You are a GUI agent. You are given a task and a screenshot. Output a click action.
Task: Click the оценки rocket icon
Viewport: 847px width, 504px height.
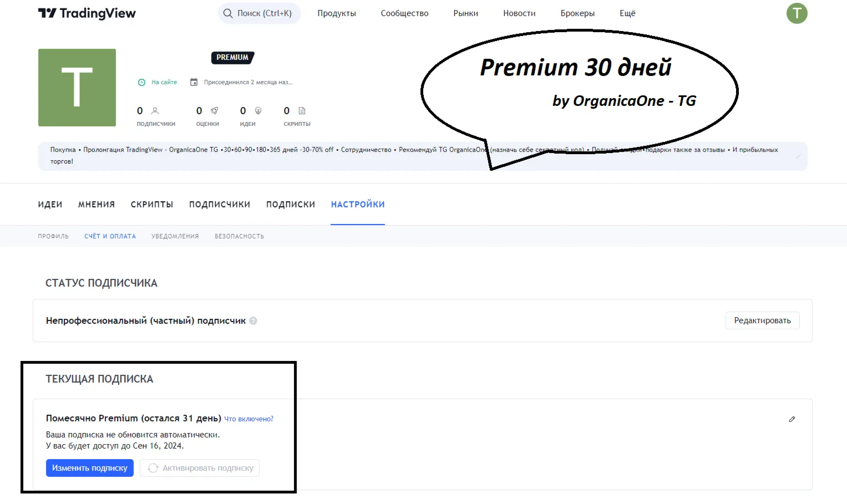(214, 111)
